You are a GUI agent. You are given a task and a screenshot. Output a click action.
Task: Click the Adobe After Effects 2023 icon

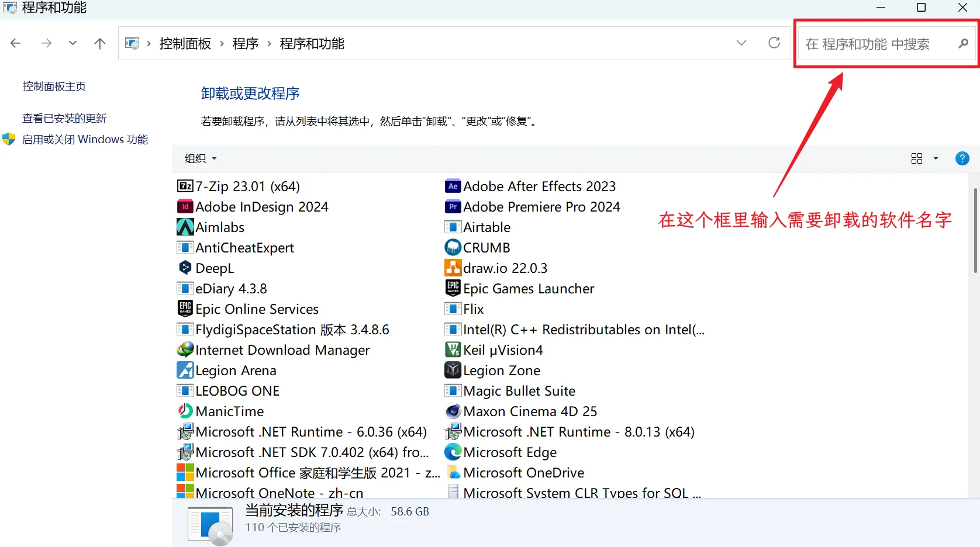coord(453,186)
